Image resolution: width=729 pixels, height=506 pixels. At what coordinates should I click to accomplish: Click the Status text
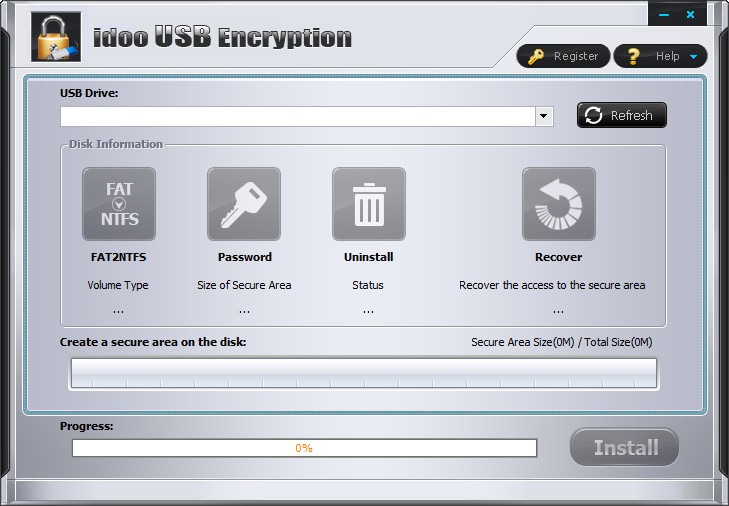368,285
